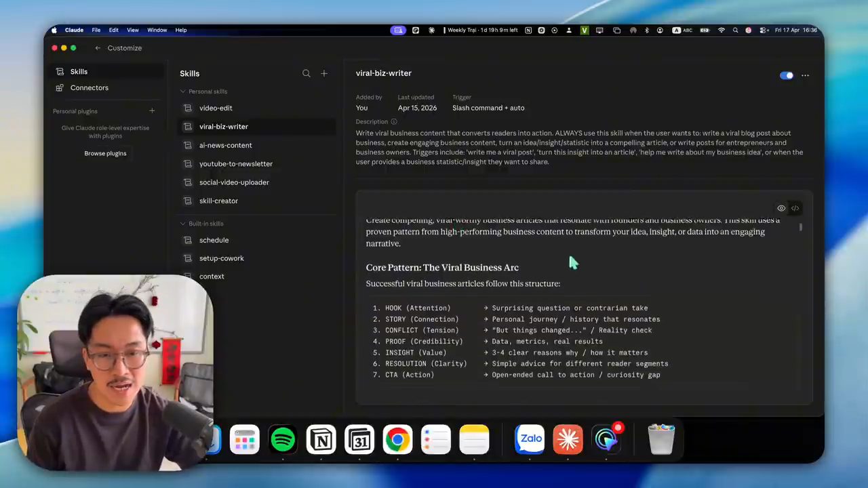The image size is (868, 488).
Task: Select the Connectors sidebar tab
Action: click(89, 87)
